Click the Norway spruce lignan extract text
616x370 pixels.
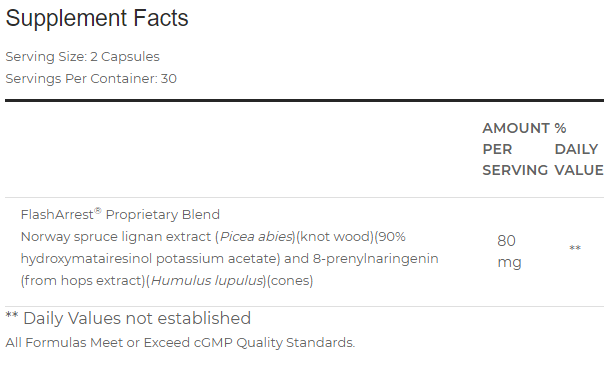point(116,236)
